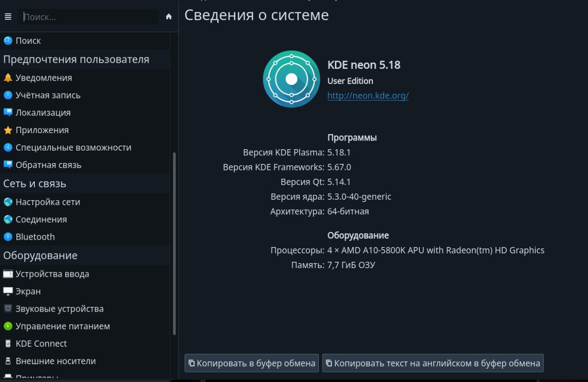Click into the Поиск... search field

click(88, 17)
